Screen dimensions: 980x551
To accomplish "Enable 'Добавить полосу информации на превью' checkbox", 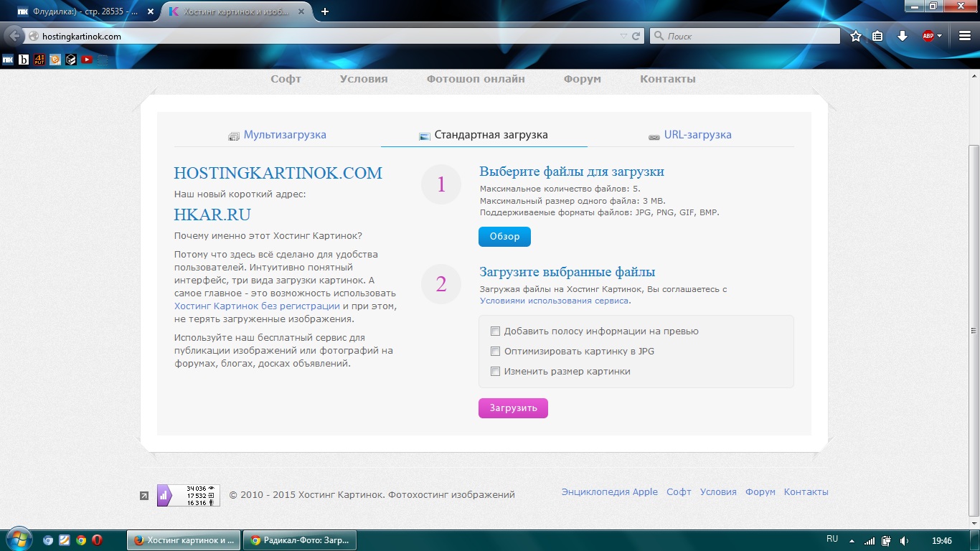I will click(495, 331).
